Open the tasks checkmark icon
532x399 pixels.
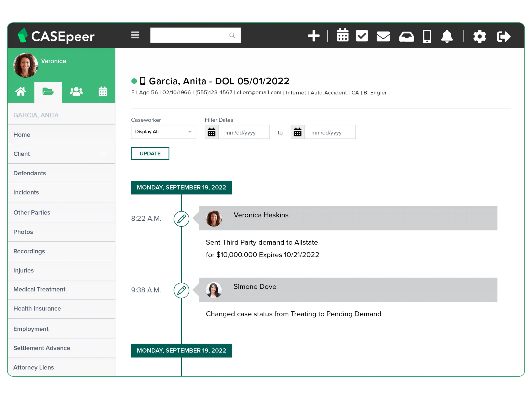coord(362,36)
